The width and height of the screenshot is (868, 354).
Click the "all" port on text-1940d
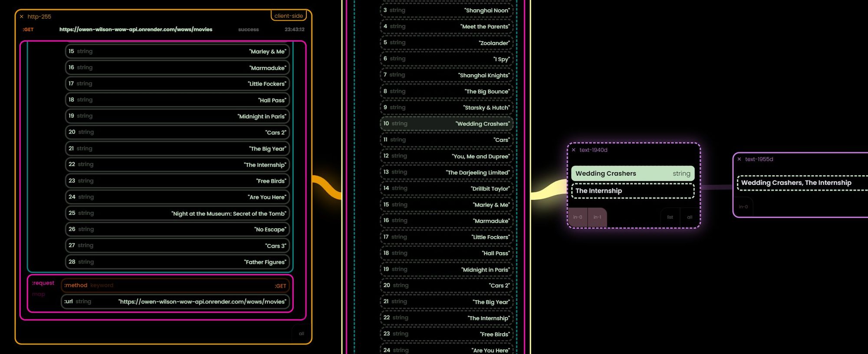point(690,217)
